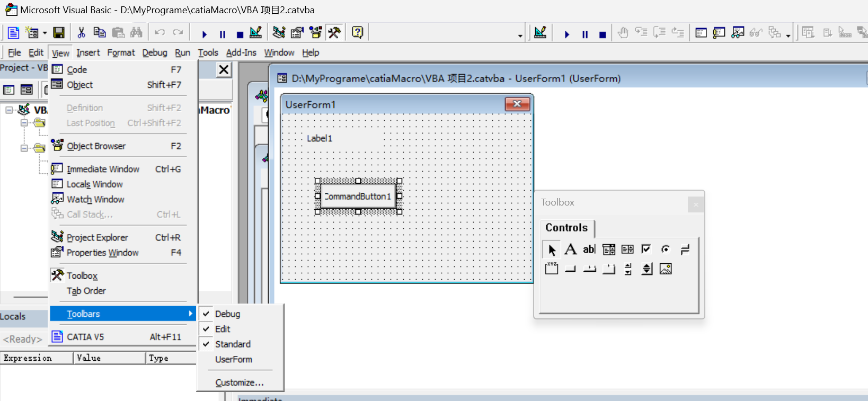The image size is (868, 401).
Task: Click the Copy icon in the toolbar
Action: 99,33
